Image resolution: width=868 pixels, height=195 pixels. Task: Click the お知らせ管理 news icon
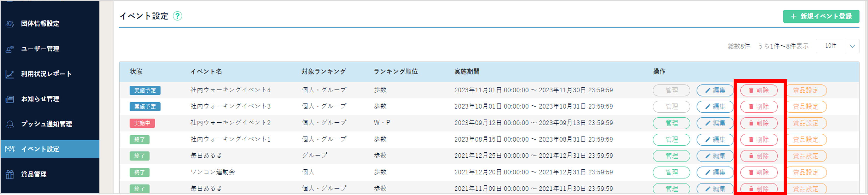[x=10, y=99]
